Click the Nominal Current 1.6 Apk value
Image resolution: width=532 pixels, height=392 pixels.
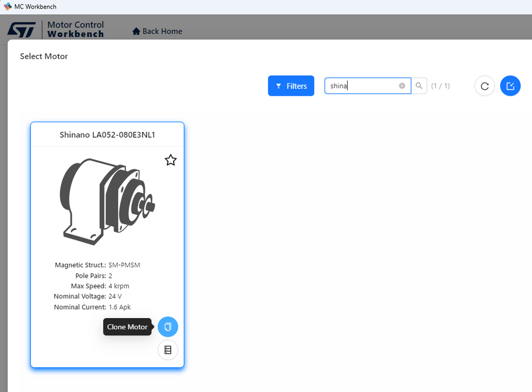(x=119, y=307)
